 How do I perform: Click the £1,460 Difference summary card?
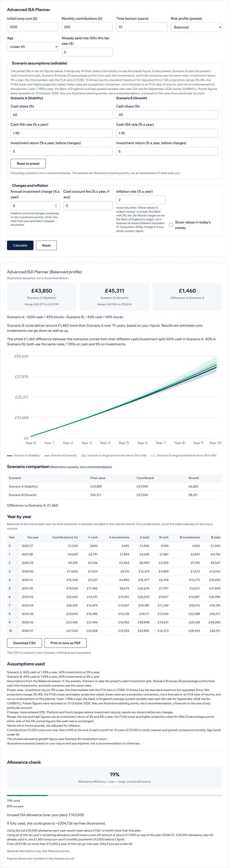[187, 297]
